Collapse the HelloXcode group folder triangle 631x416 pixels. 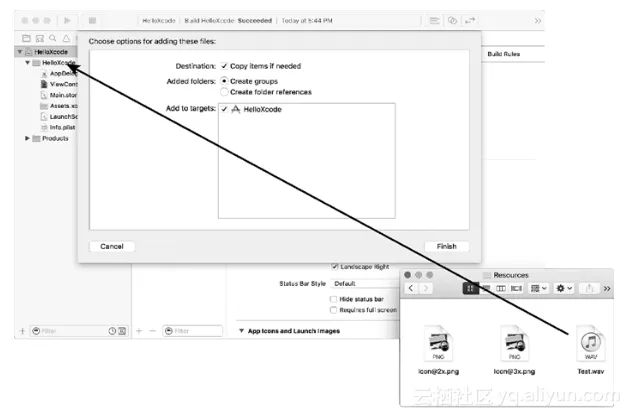27,62
